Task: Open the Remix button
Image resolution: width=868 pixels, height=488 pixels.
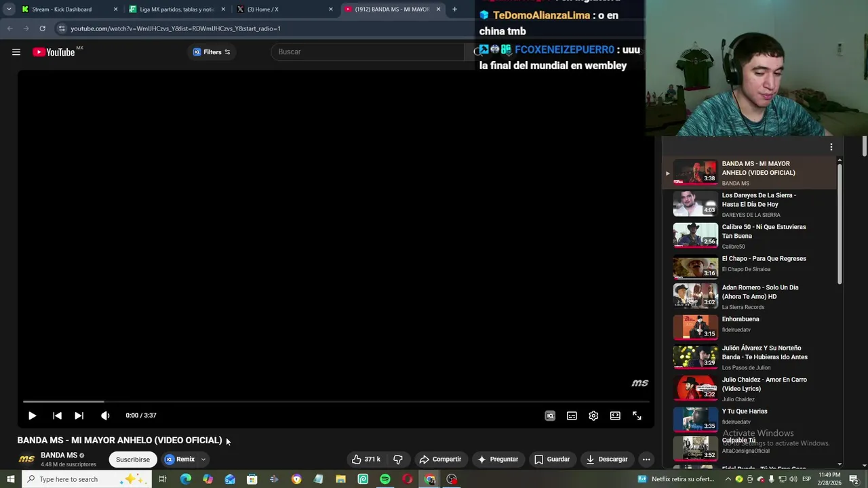Action: click(180, 460)
